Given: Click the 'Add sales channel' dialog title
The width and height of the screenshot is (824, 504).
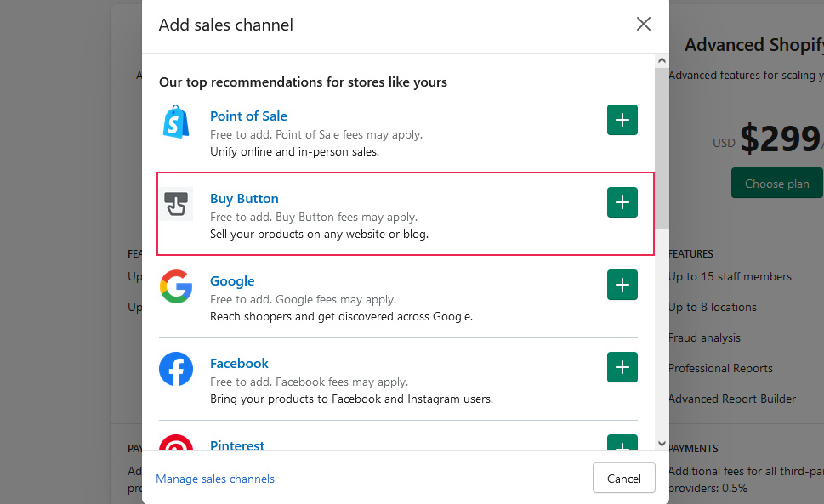Looking at the screenshot, I should click(226, 25).
